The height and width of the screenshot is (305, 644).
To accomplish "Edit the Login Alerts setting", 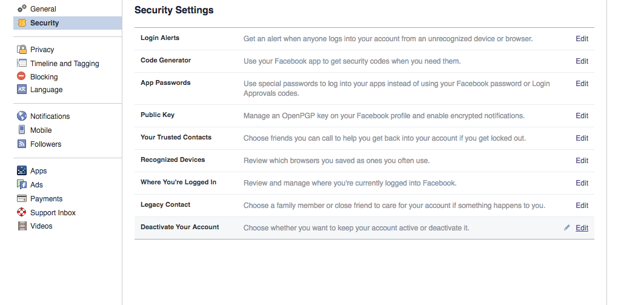I will (x=582, y=39).
